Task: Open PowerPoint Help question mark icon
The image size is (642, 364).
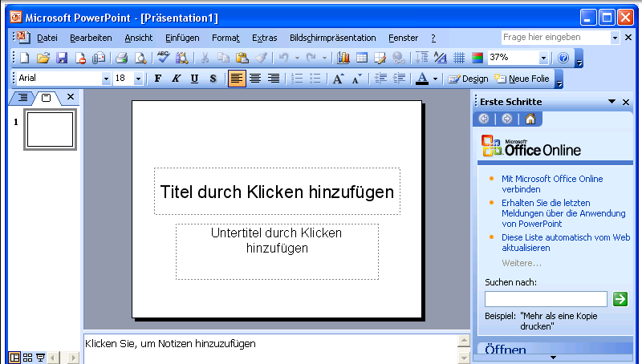Action: pyautogui.click(x=563, y=58)
